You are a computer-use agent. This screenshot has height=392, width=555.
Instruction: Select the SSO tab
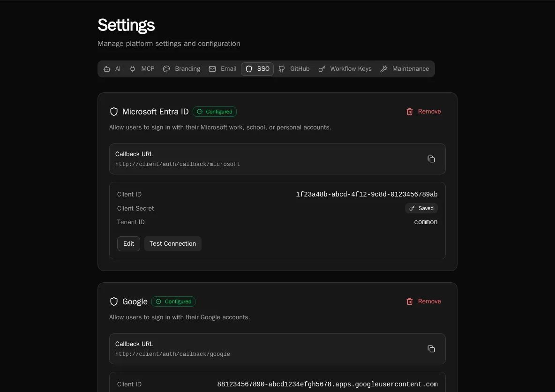click(x=257, y=69)
